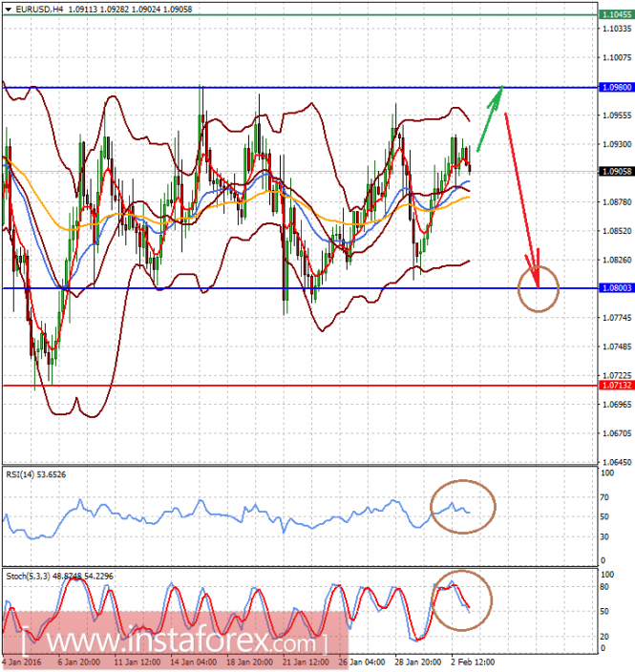Click the red 1.07132 price label
Screen dimensions: 635x672
pos(617,386)
